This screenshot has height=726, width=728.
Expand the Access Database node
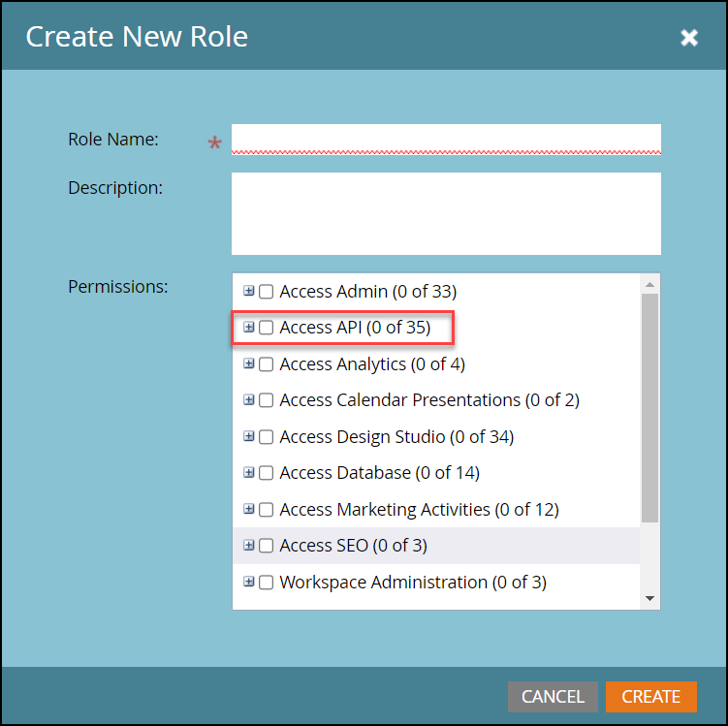tap(249, 472)
